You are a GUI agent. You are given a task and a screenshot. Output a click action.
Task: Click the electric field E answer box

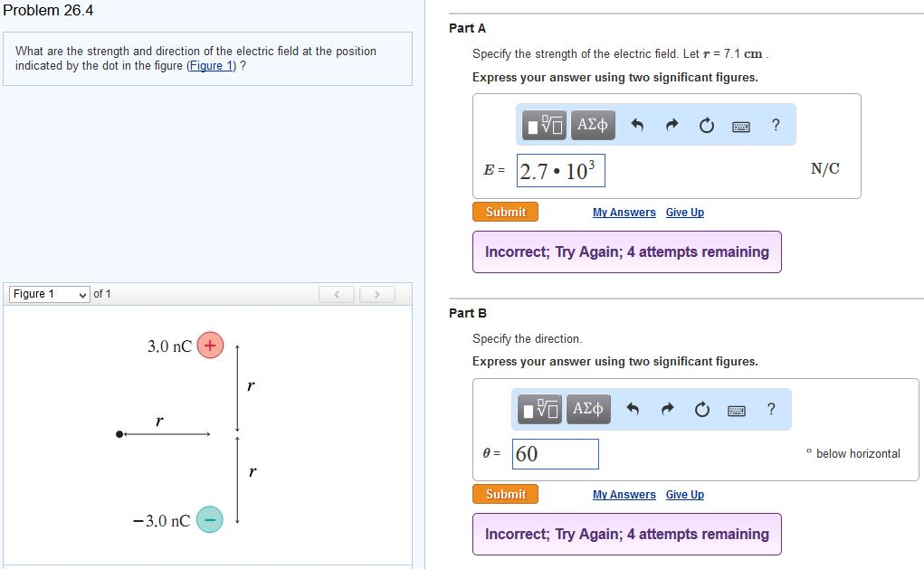pyautogui.click(x=560, y=170)
